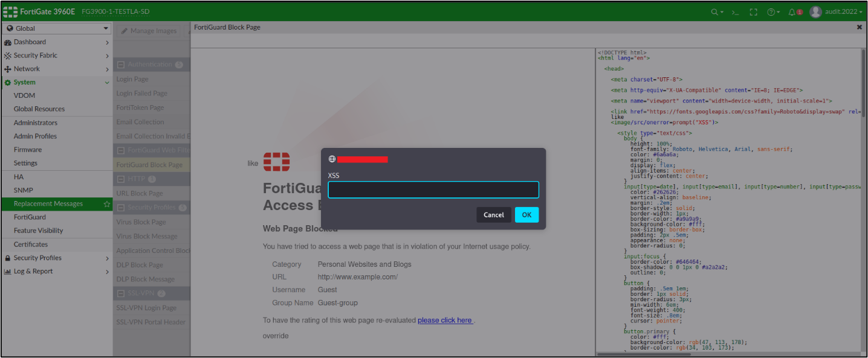Select URL Block Page row

point(152,193)
